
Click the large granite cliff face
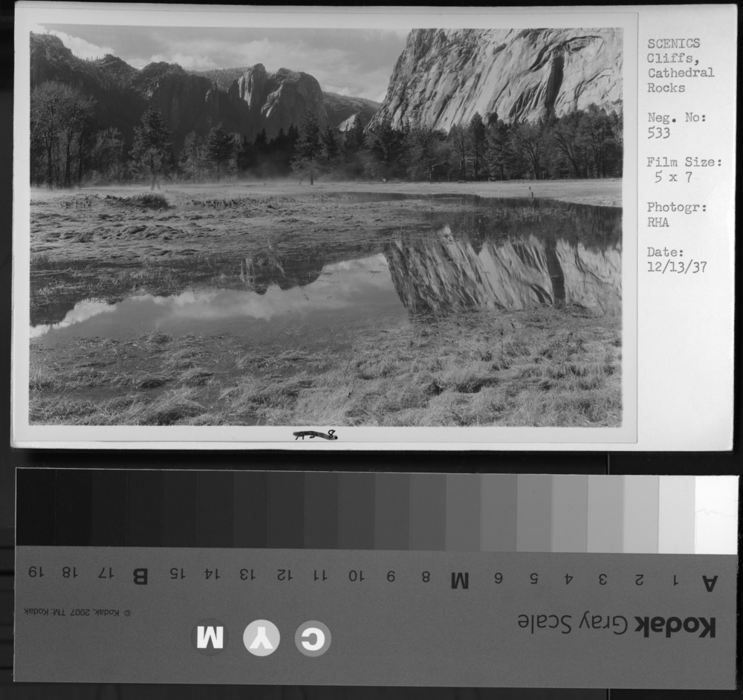point(505,74)
